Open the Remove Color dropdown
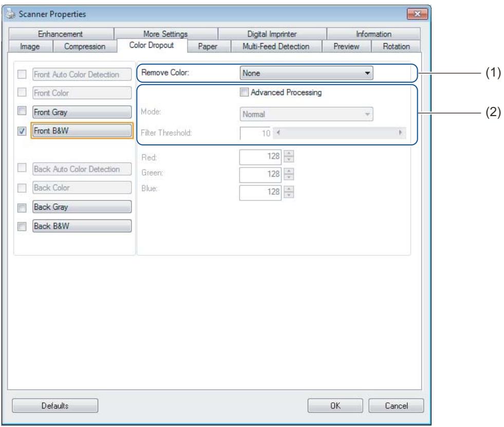Screen dimensions: 504x427 tap(306, 73)
